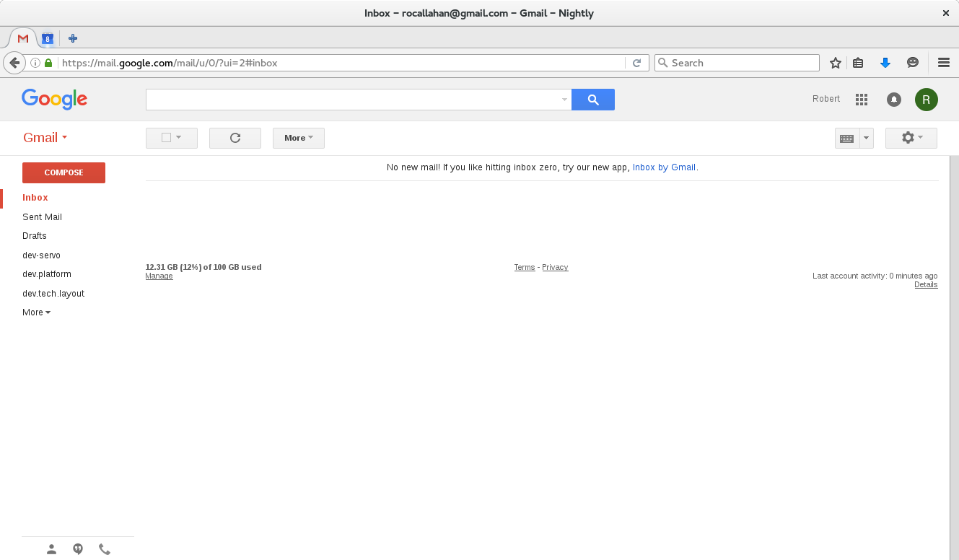
Task: Select the dev-servo label
Action: click(x=41, y=255)
